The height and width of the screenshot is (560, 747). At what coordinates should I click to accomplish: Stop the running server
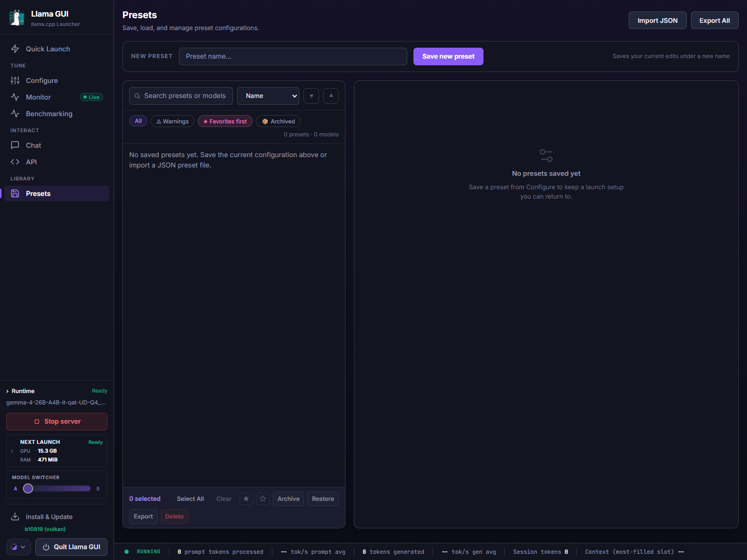point(57,422)
